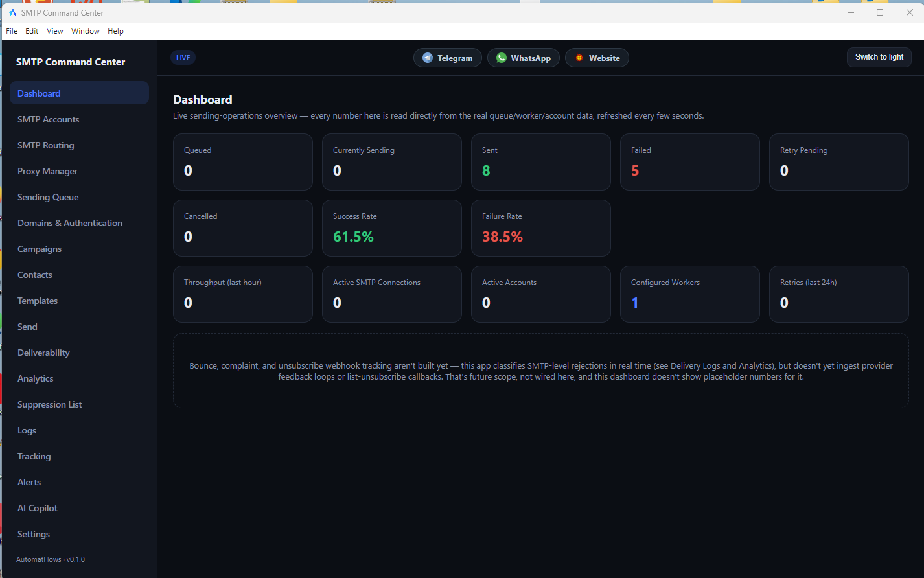Click the WhatsApp logo icon
Image resolution: width=924 pixels, height=578 pixels.
(501, 58)
